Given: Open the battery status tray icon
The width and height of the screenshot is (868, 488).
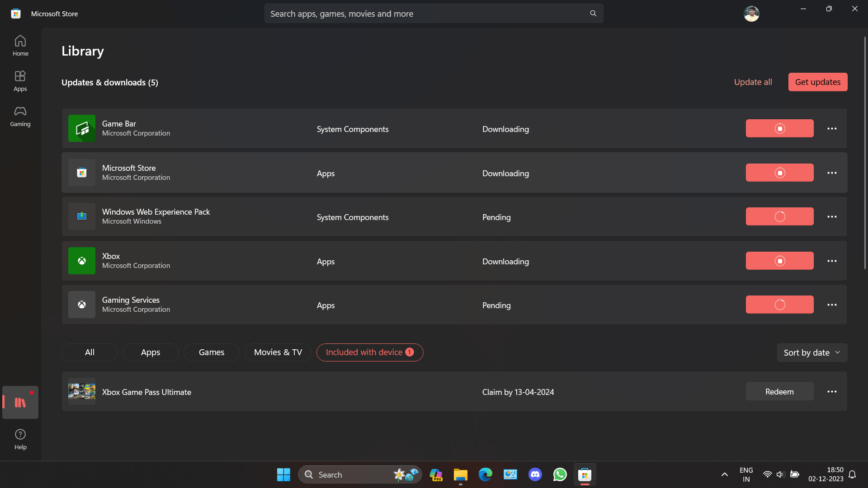Looking at the screenshot, I should pyautogui.click(x=794, y=474).
